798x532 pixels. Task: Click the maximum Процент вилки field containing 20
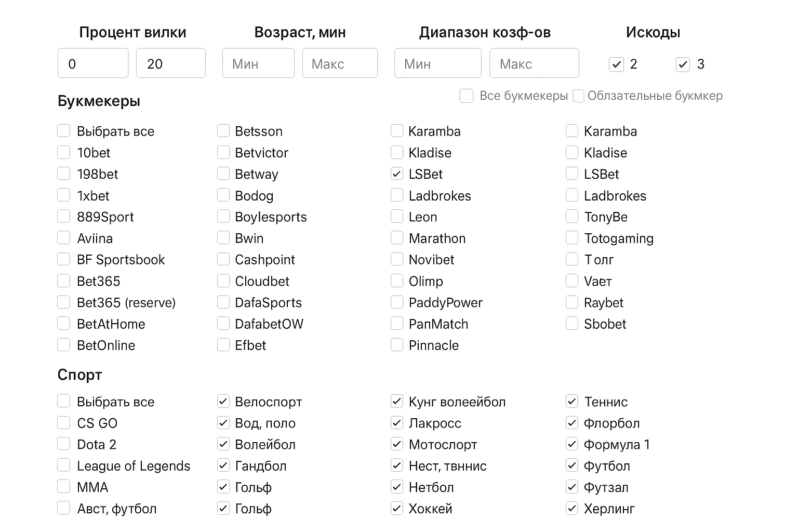(x=170, y=63)
